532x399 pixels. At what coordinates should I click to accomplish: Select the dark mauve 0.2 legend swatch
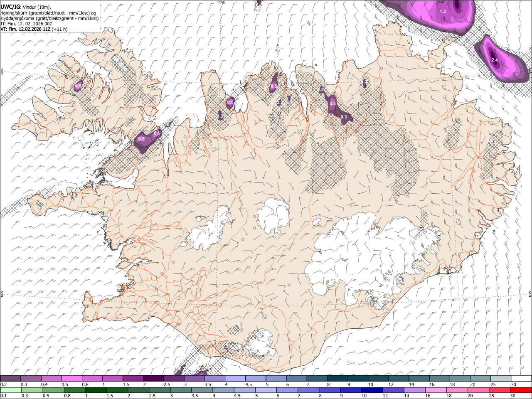click(10, 378)
